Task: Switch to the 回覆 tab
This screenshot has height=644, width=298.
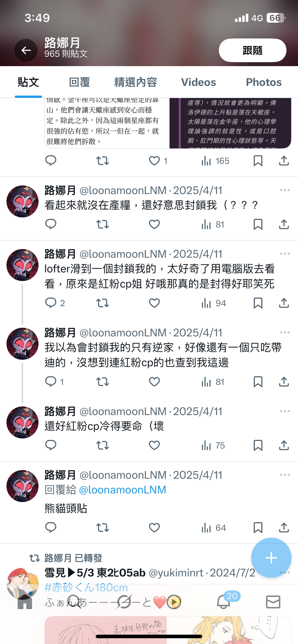Action: (80, 82)
